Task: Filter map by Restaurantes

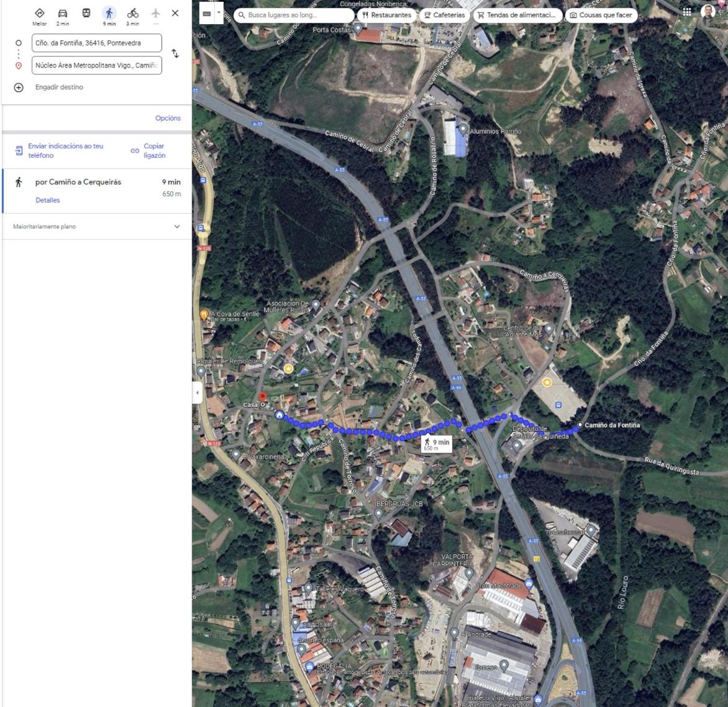Action: (386, 15)
